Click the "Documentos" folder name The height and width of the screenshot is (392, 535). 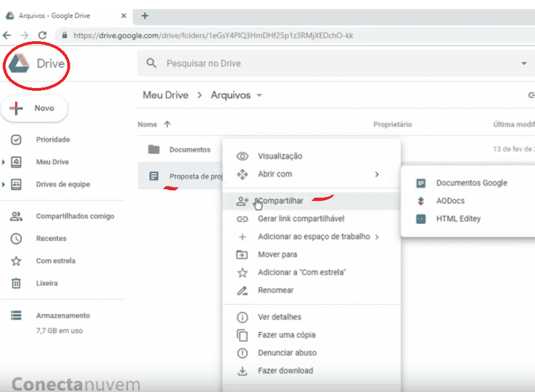click(x=190, y=149)
